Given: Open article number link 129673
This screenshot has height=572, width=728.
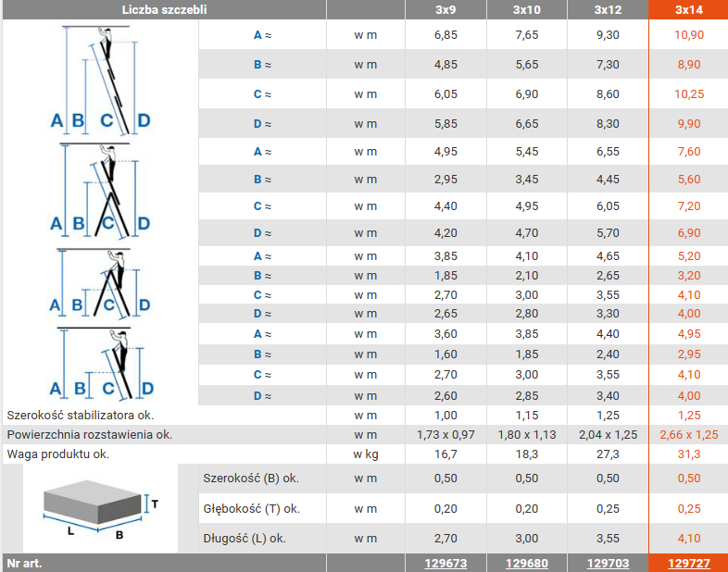Looking at the screenshot, I should (x=446, y=563).
